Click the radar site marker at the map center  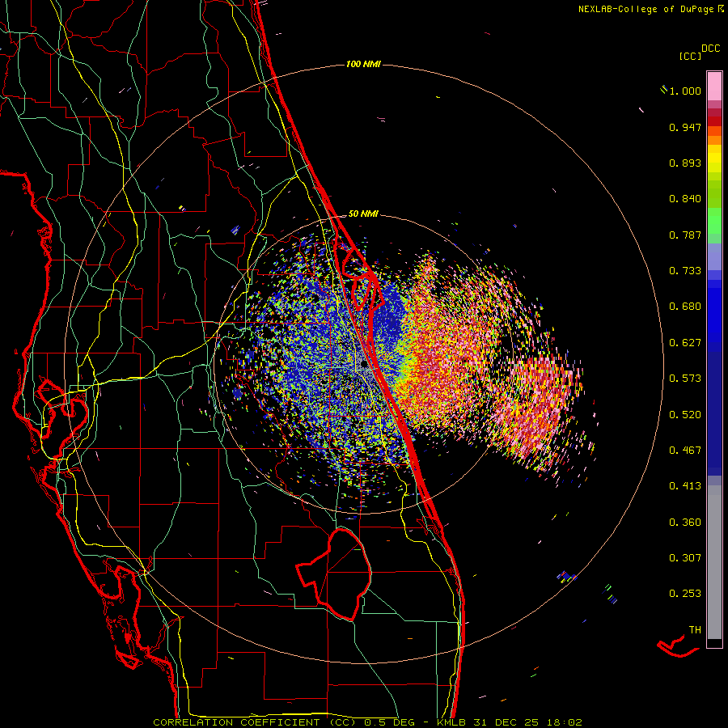click(x=364, y=364)
